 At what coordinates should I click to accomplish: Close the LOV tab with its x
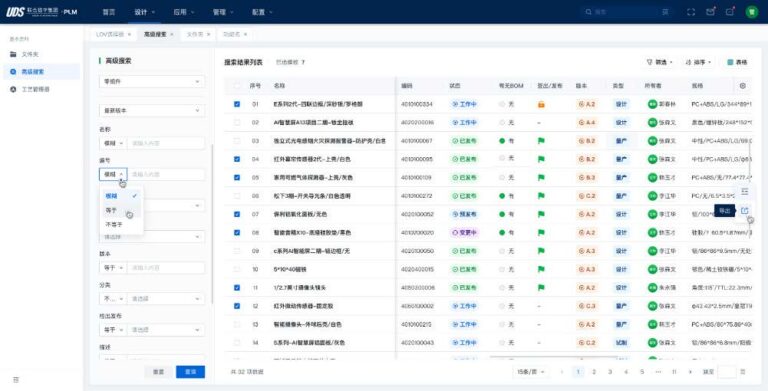129,34
